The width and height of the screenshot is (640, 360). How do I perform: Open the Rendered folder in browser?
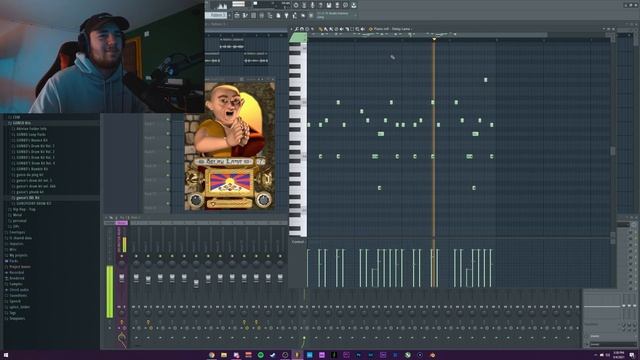coord(17,278)
